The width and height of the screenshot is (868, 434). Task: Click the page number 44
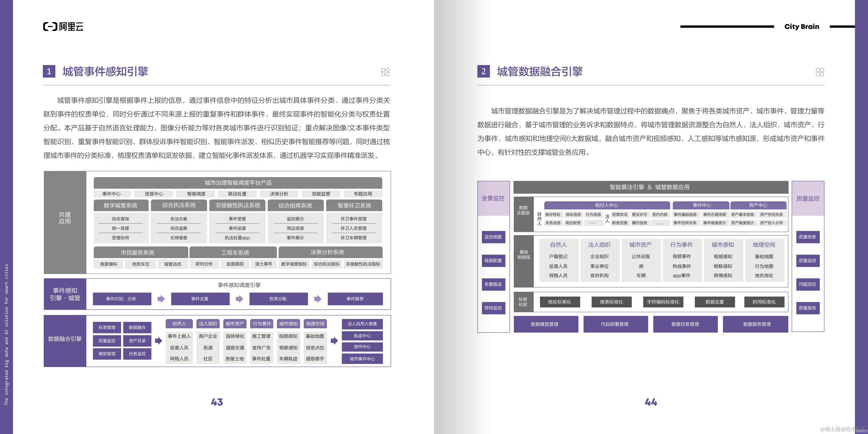tap(651, 402)
